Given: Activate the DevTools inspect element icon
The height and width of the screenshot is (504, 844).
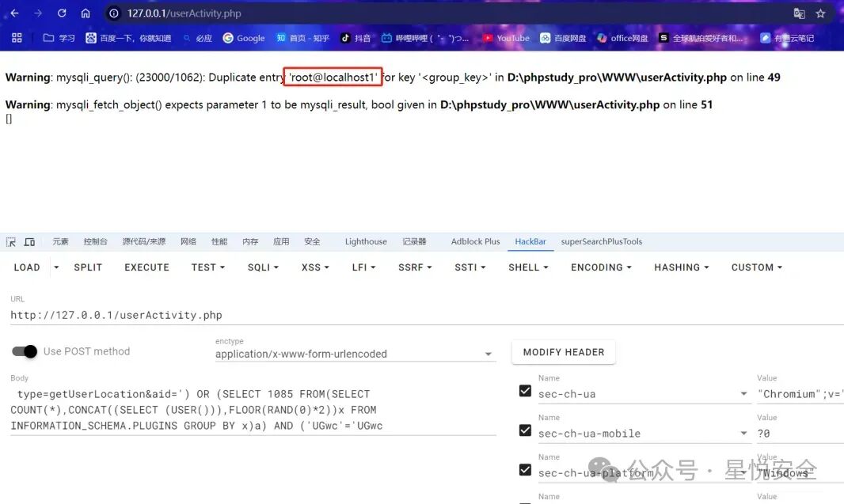Looking at the screenshot, I should coord(11,242).
